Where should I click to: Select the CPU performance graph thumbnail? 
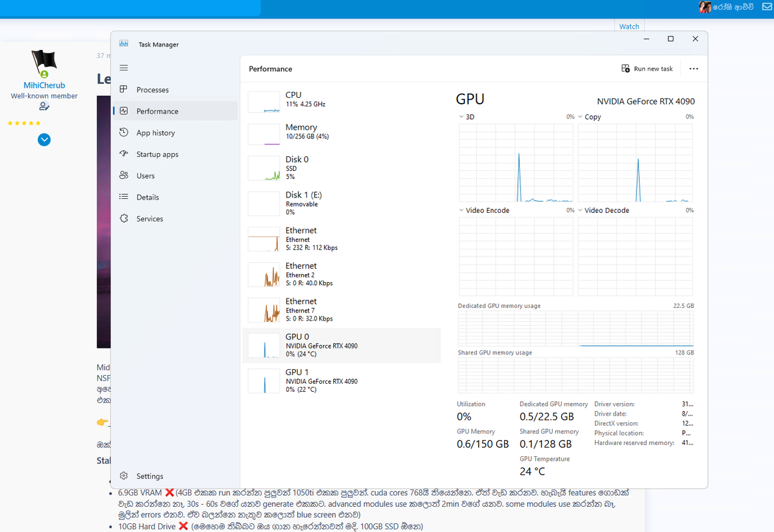pyautogui.click(x=264, y=102)
